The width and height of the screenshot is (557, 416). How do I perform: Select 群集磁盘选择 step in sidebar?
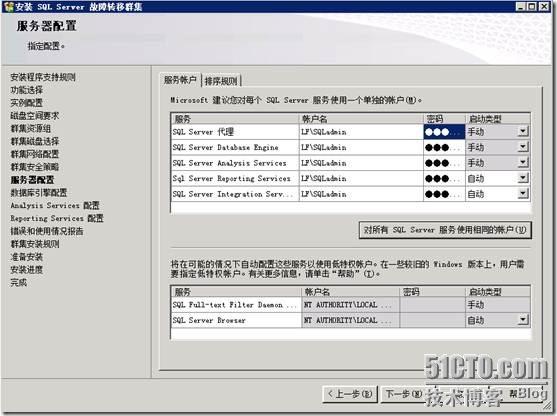pos(35,141)
